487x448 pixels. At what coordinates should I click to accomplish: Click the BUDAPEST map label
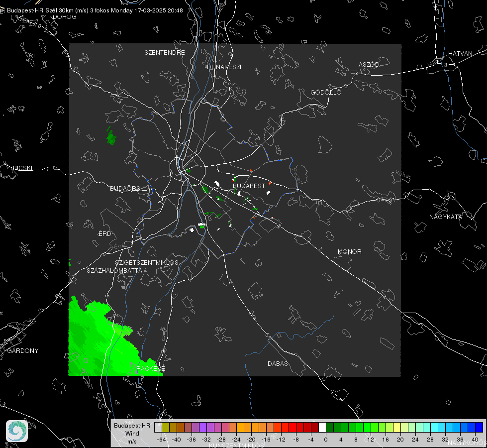click(x=249, y=186)
